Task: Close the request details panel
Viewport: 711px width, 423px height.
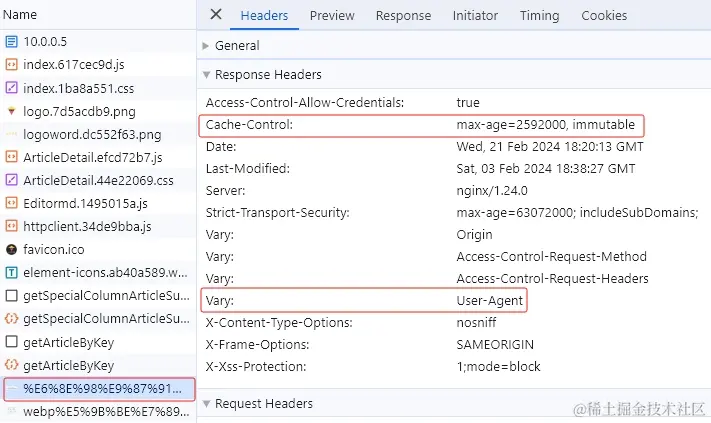Action: tap(216, 15)
